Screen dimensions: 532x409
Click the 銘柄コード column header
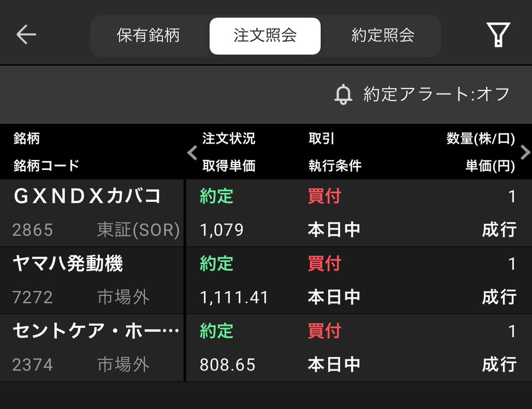(47, 166)
